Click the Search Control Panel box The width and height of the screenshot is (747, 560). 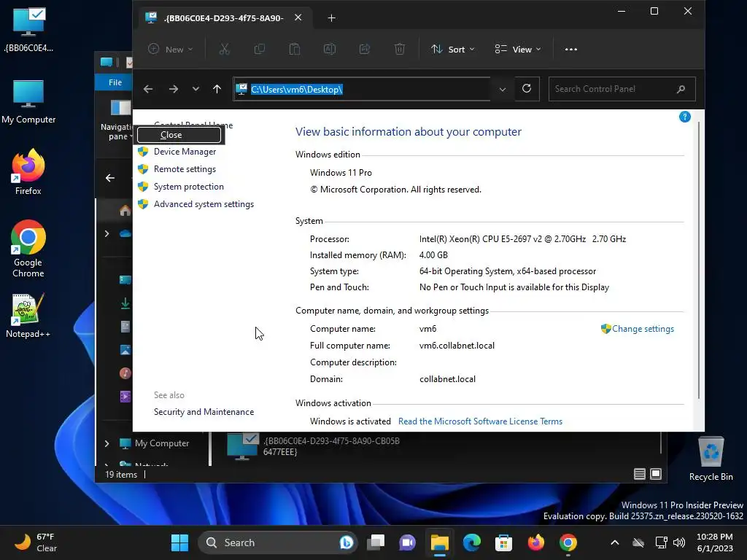(622, 89)
